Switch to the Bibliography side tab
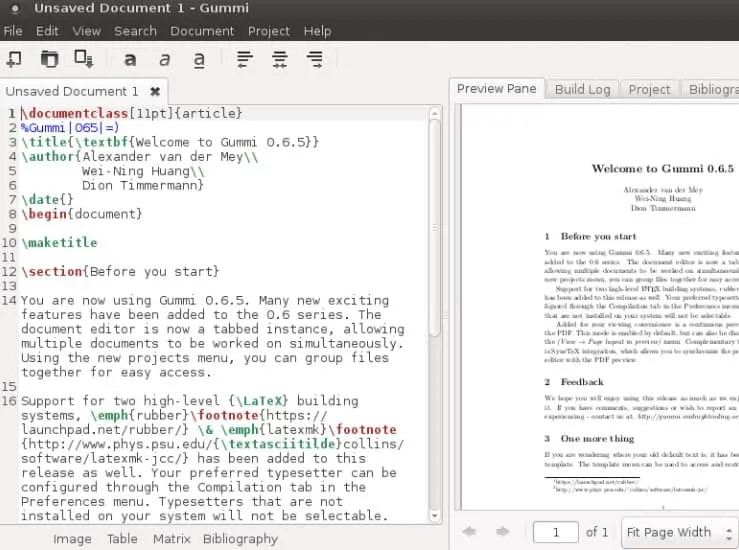The width and height of the screenshot is (739, 550). [712, 89]
